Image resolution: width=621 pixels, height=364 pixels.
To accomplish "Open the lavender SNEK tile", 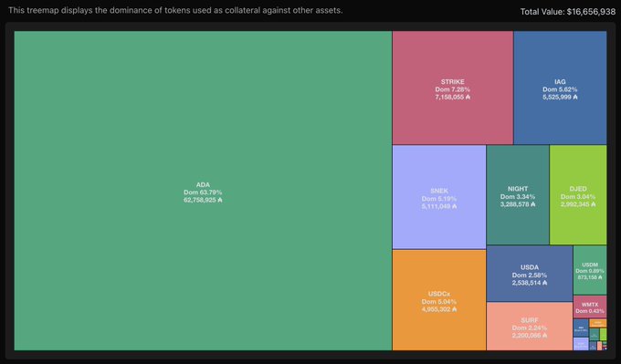I will pos(439,197).
